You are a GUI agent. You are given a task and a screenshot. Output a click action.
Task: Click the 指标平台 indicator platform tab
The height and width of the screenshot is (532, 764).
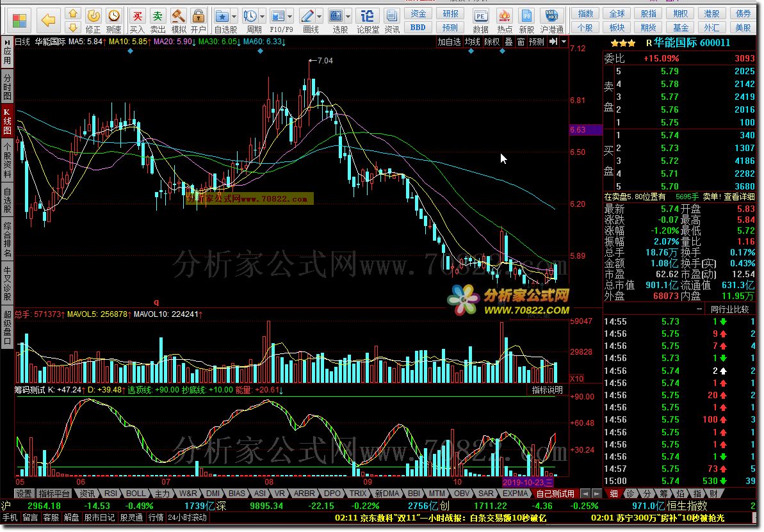coord(54,494)
